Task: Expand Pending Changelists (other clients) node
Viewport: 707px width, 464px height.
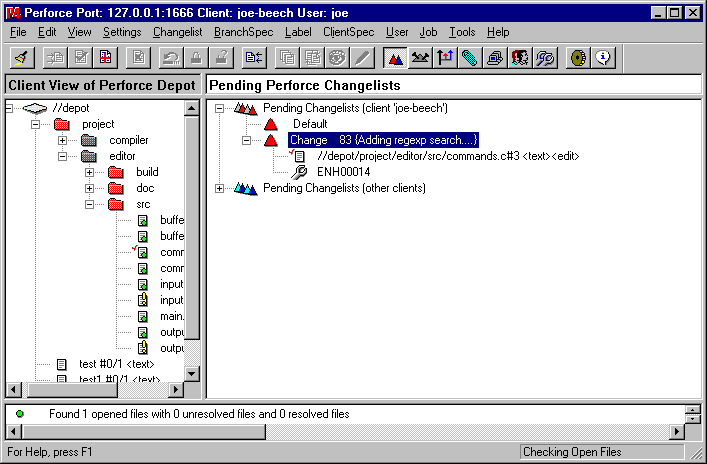Action: point(220,188)
